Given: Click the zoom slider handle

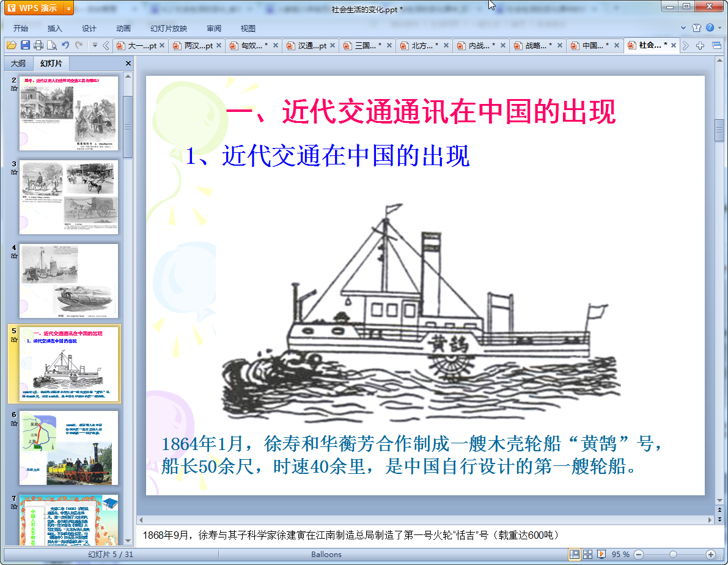Looking at the screenshot, I should coord(673,555).
